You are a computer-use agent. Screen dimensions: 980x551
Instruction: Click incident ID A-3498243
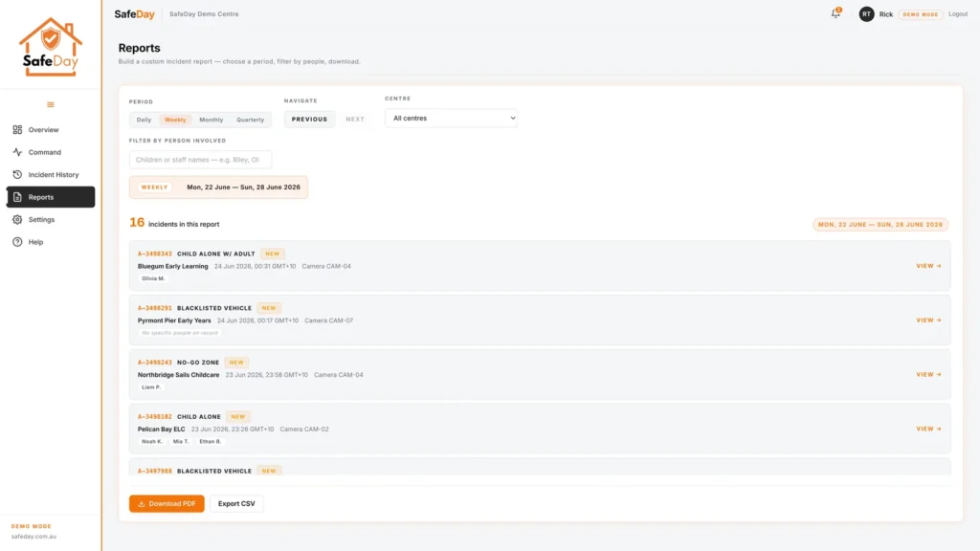154,363
